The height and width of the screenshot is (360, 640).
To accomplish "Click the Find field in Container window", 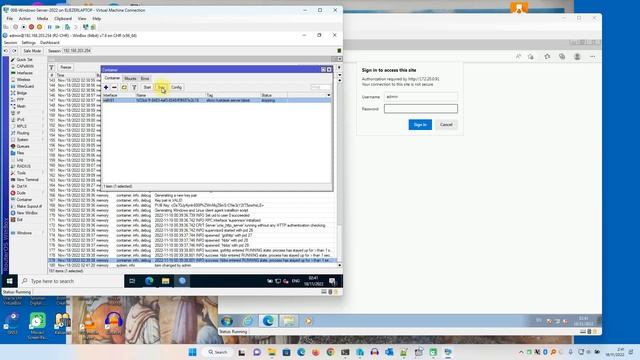I will (320, 87).
